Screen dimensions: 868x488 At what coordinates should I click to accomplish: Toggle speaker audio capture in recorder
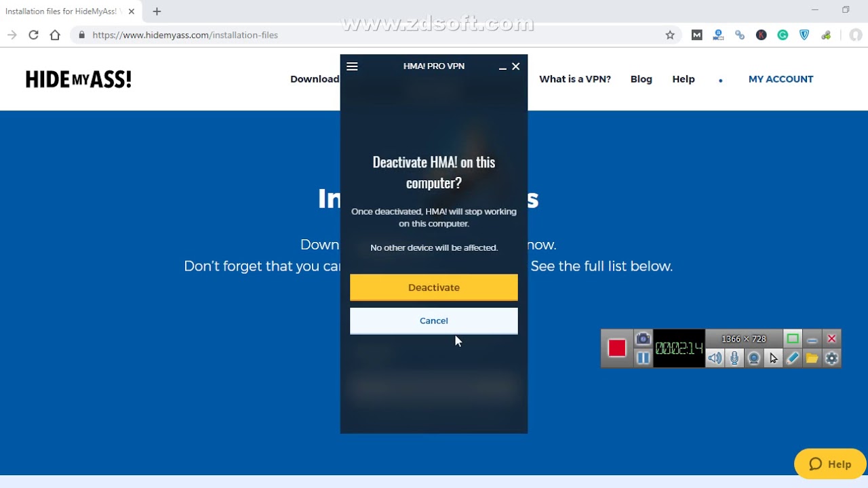[x=715, y=358]
